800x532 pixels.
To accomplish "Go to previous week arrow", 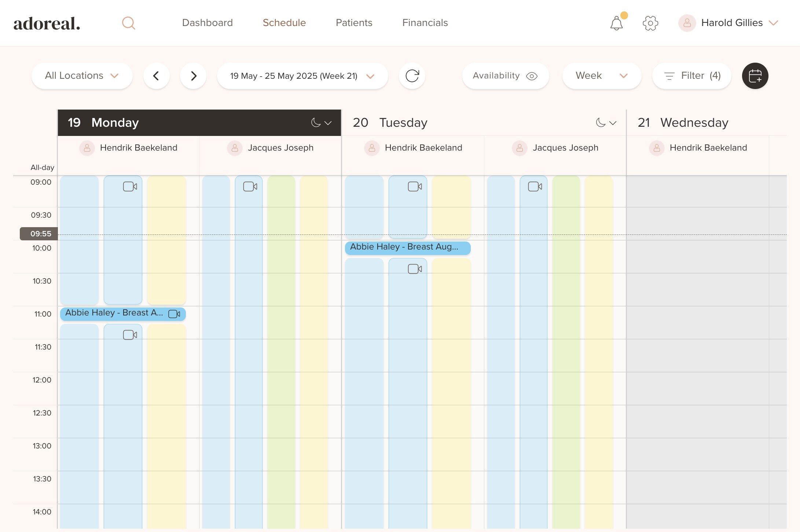I will tap(156, 76).
